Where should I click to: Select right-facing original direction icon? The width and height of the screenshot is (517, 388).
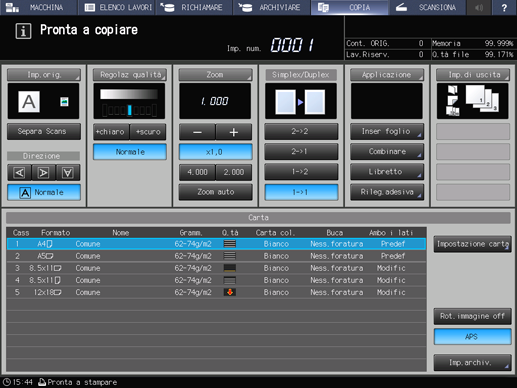(x=43, y=173)
